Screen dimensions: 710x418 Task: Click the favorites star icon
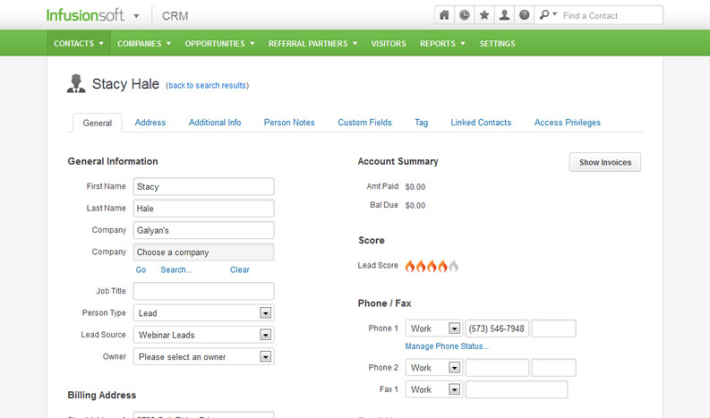point(484,15)
